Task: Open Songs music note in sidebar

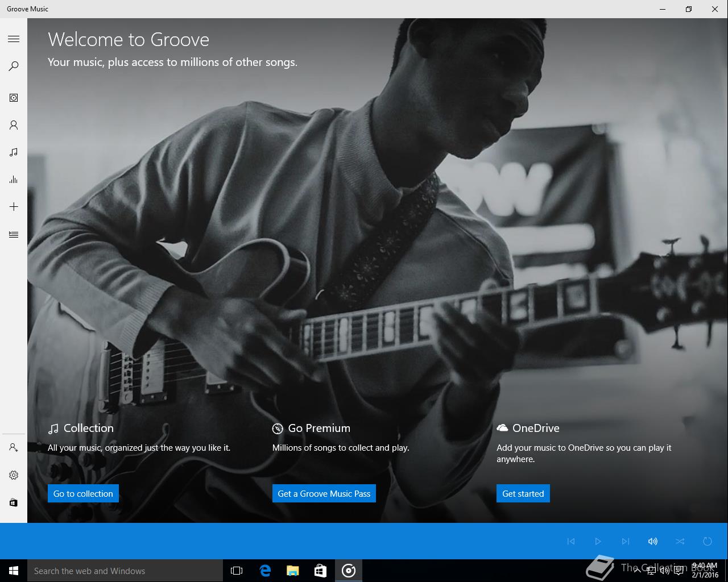Action: [14, 152]
